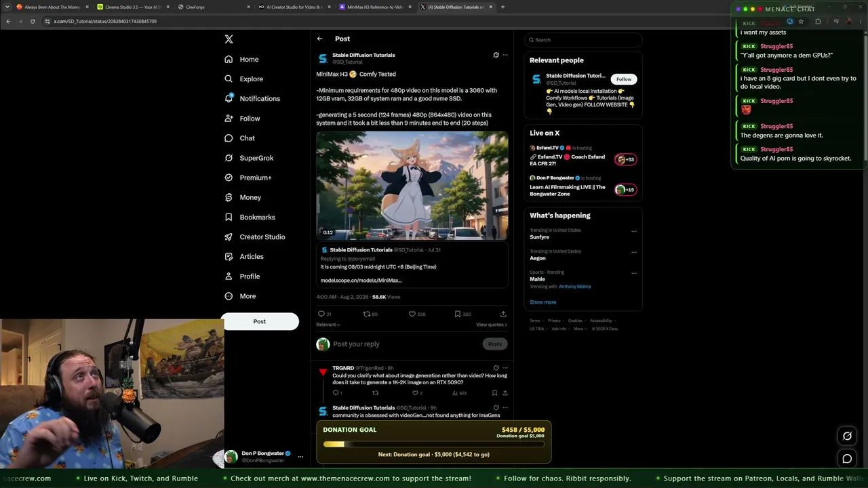
Task: Open the browser extensions puzzle icon
Action: (x=818, y=21)
